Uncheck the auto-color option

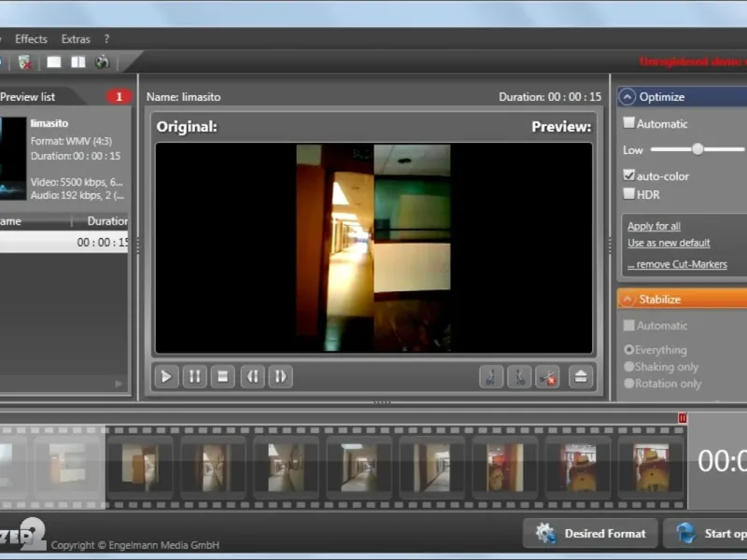point(629,175)
